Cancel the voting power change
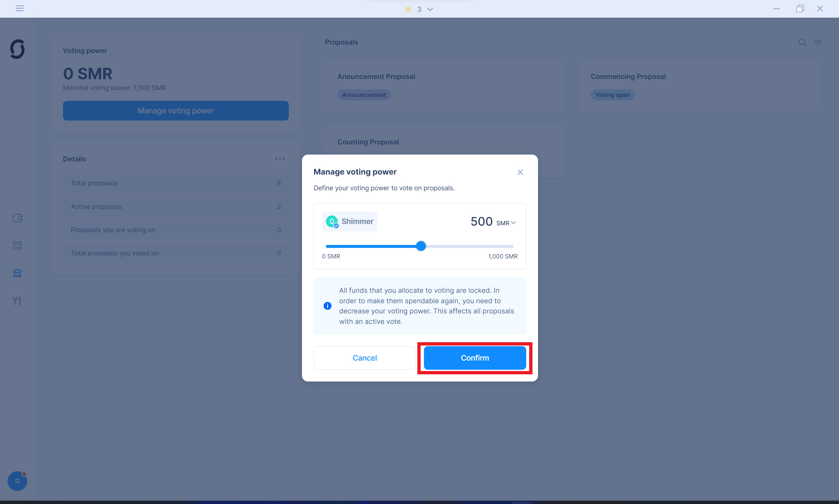This screenshot has width=839, height=504. [364, 358]
